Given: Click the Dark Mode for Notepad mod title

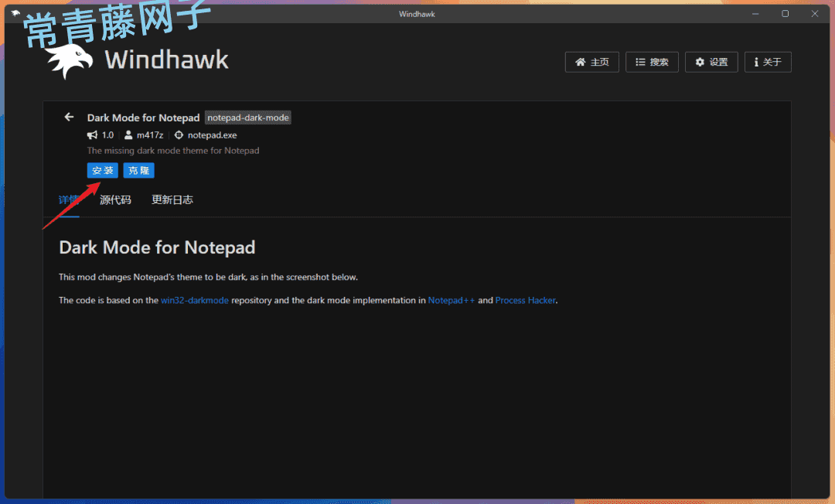Looking at the screenshot, I should pos(143,117).
